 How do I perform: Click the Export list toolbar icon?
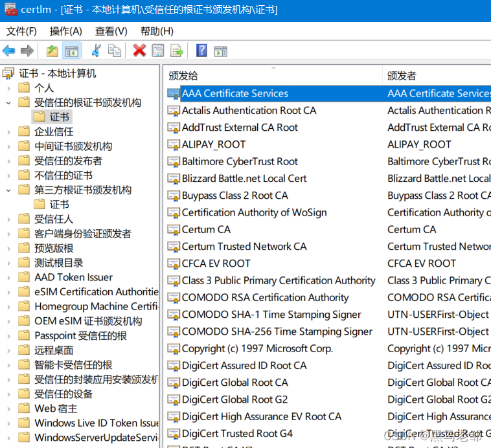coord(177,50)
